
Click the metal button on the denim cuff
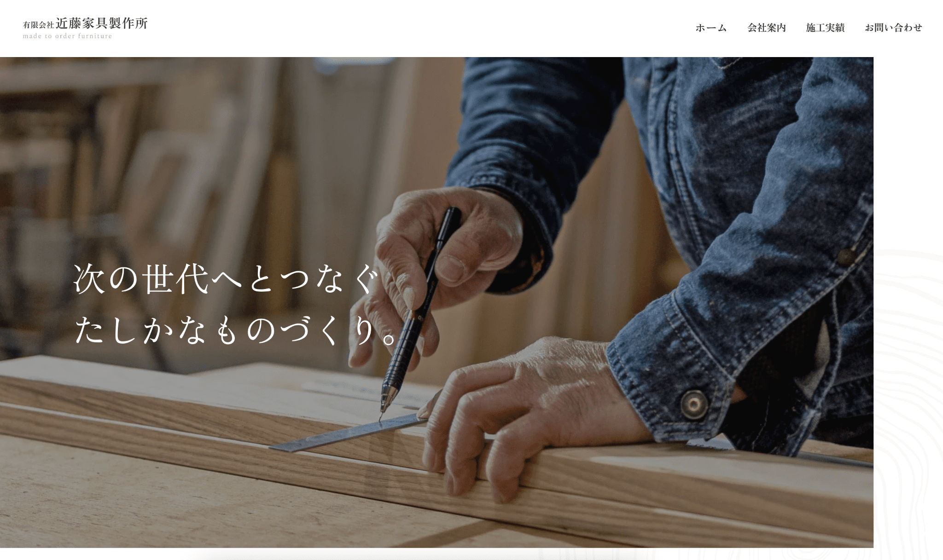[x=693, y=404]
